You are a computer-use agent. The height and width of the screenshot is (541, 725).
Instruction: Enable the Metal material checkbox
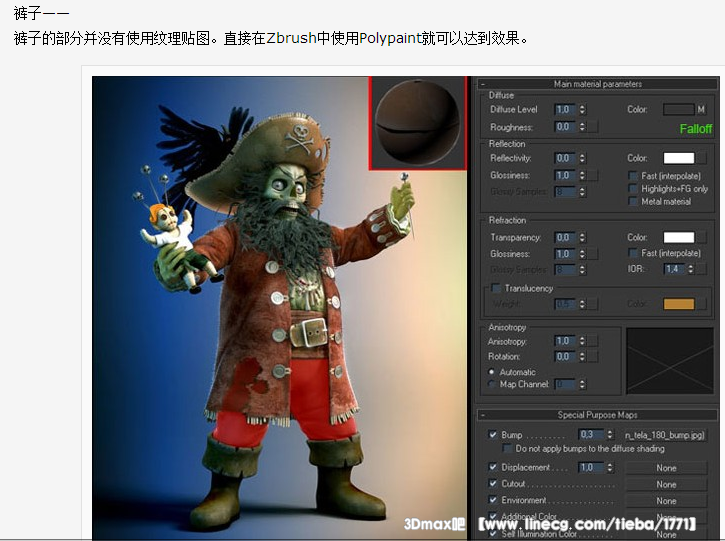coord(633,201)
